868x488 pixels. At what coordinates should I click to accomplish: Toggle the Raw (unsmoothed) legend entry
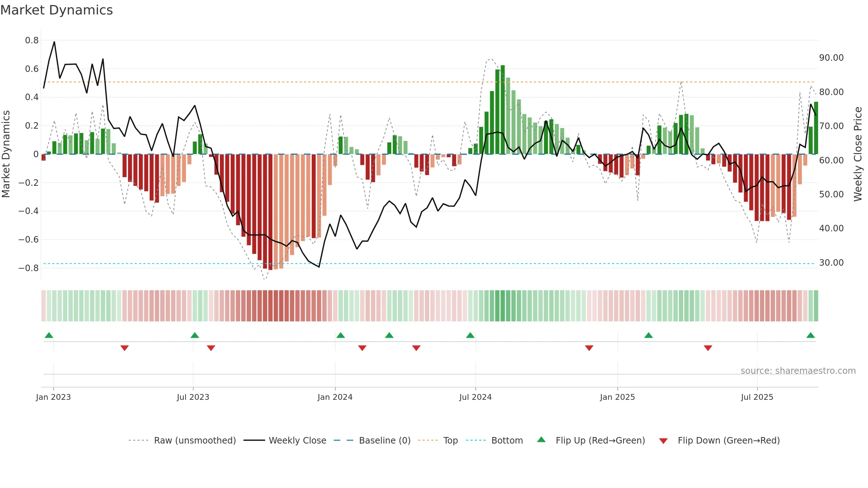(x=182, y=440)
